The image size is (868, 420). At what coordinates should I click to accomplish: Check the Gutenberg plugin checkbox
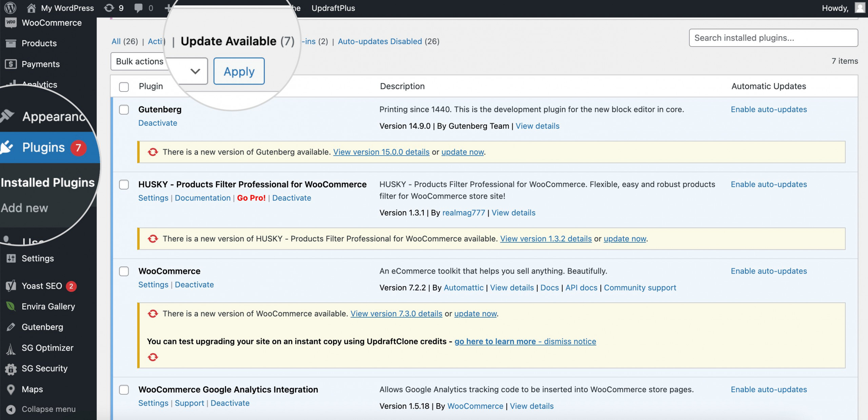coord(124,109)
